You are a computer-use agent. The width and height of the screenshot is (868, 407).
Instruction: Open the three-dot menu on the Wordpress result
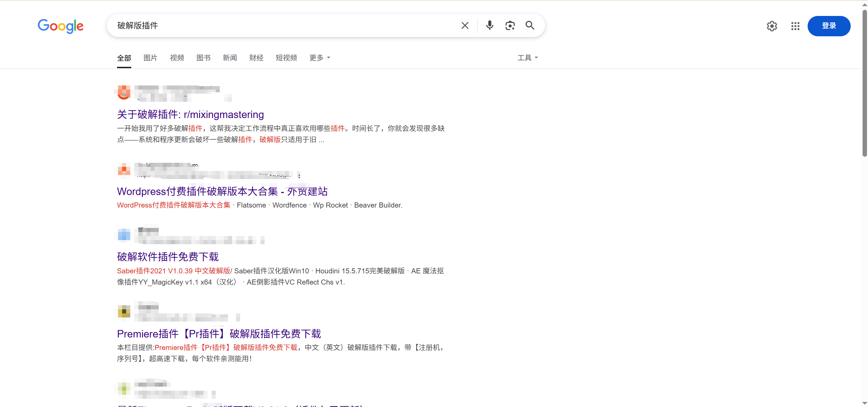(x=299, y=175)
